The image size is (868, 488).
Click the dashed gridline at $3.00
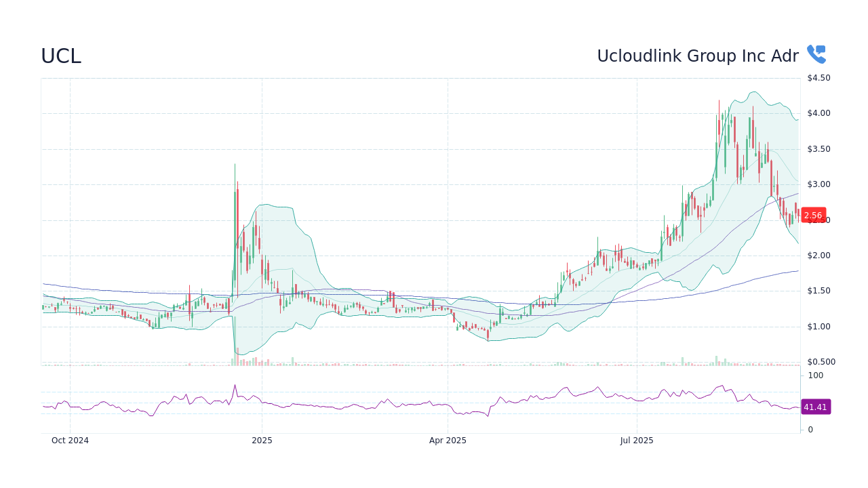tap(407, 184)
